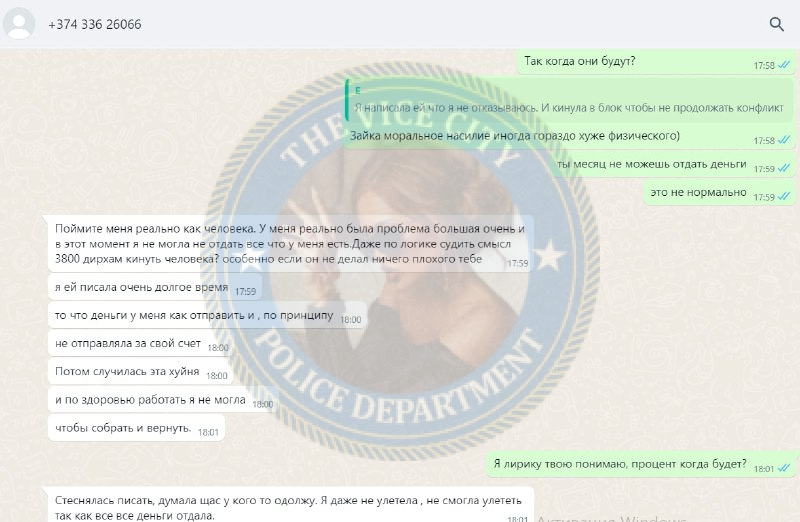Check read ticks on 'процент когда будет?' message
Image resolution: width=800 pixels, height=522 pixels.
784,468
